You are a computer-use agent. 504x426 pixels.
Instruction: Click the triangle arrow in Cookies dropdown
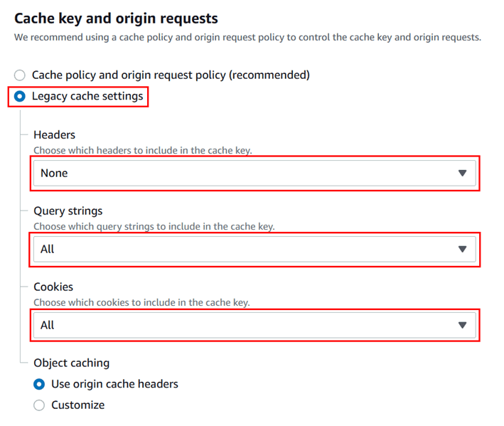click(462, 325)
